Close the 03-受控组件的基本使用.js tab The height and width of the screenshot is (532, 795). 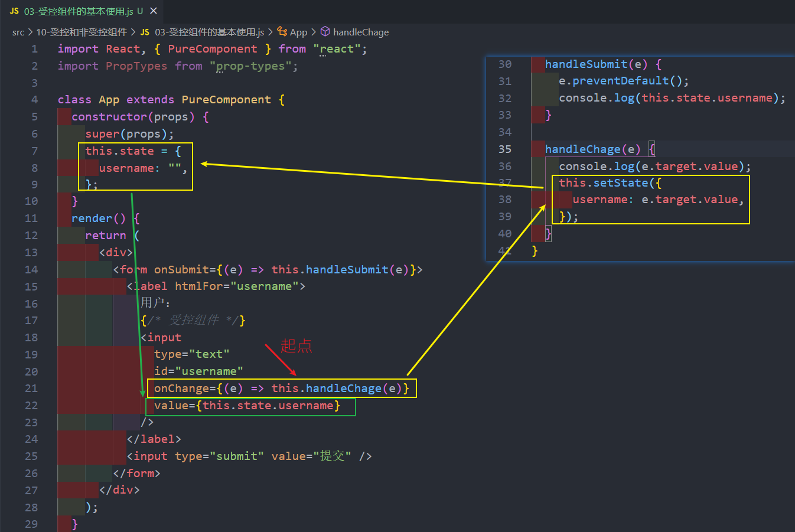coord(154,11)
